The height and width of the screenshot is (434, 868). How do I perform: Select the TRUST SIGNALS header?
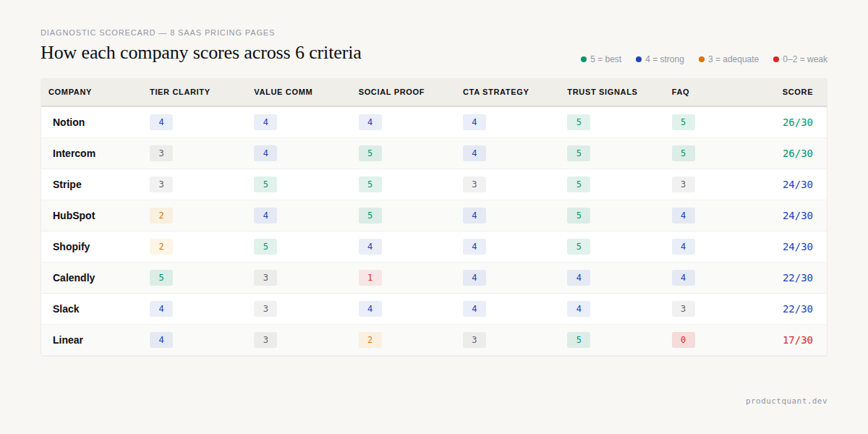point(603,92)
